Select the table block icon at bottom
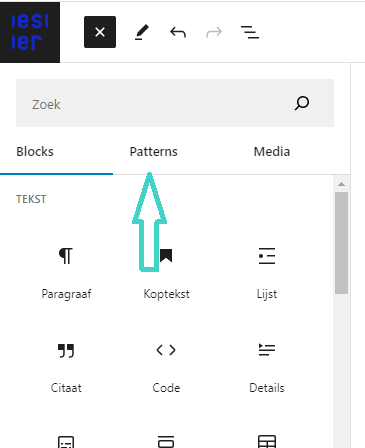The width and height of the screenshot is (365, 448). (x=267, y=442)
